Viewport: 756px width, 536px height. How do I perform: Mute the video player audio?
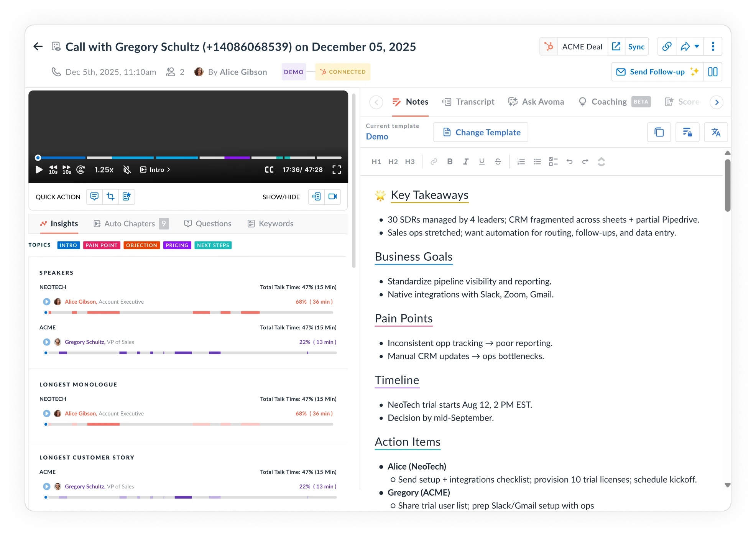point(127,169)
